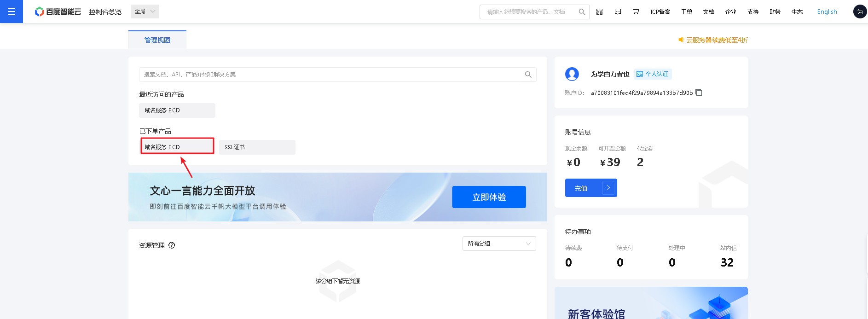
Task: Click the 充值 recharge button
Action: coord(591,188)
